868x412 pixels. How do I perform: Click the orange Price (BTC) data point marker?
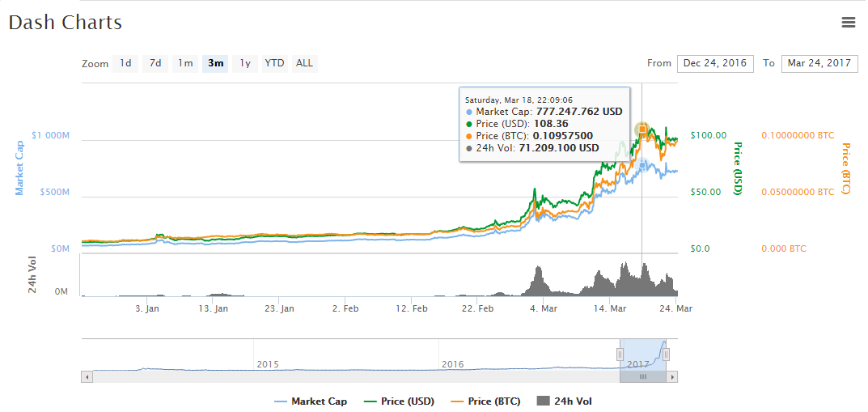[642, 130]
